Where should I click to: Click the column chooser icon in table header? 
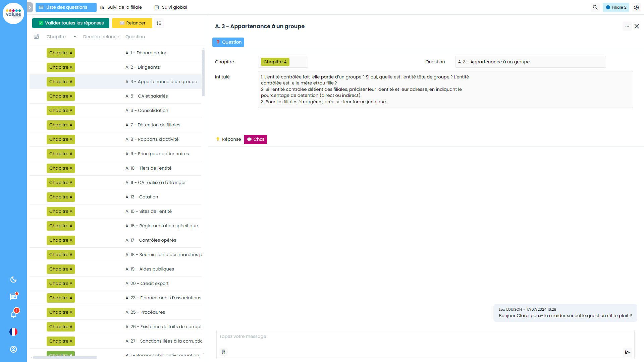point(36,37)
